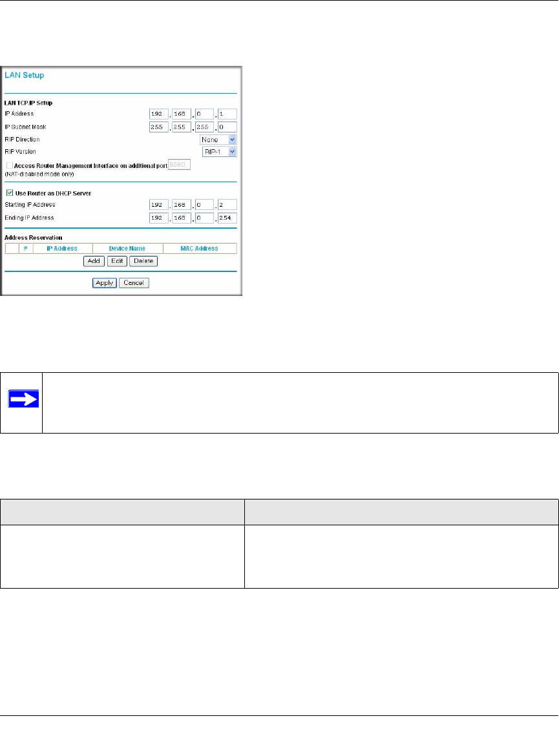Click first octet 255 of IP Subnet Mask

click(159, 127)
